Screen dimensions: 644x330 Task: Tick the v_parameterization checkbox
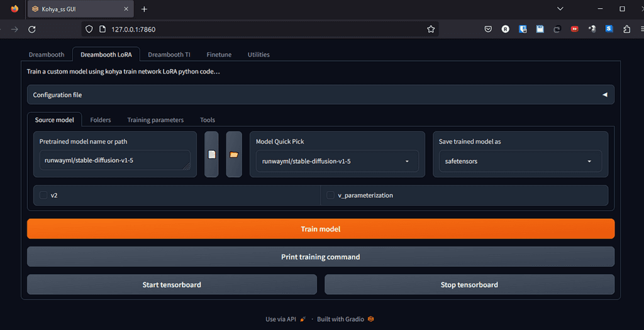[x=330, y=195]
